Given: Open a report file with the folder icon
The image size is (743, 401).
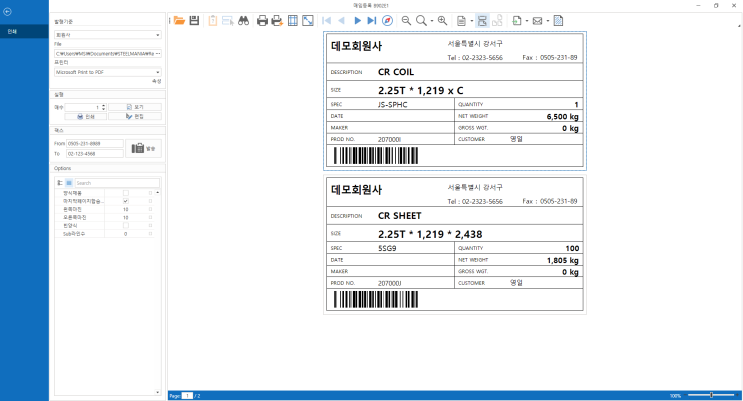Looking at the screenshot, I should pyautogui.click(x=179, y=20).
